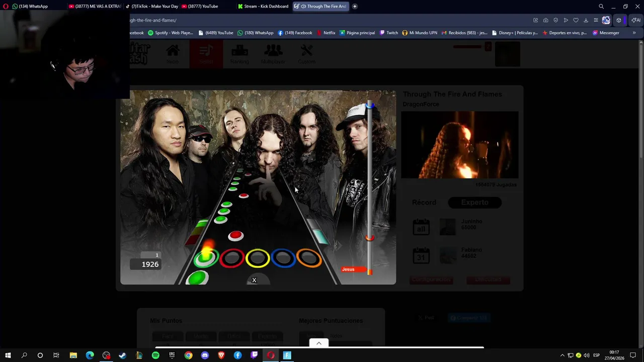Open Discord from the taskbar
Image resolution: width=644 pixels, height=362 pixels.
pyautogui.click(x=205, y=355)
